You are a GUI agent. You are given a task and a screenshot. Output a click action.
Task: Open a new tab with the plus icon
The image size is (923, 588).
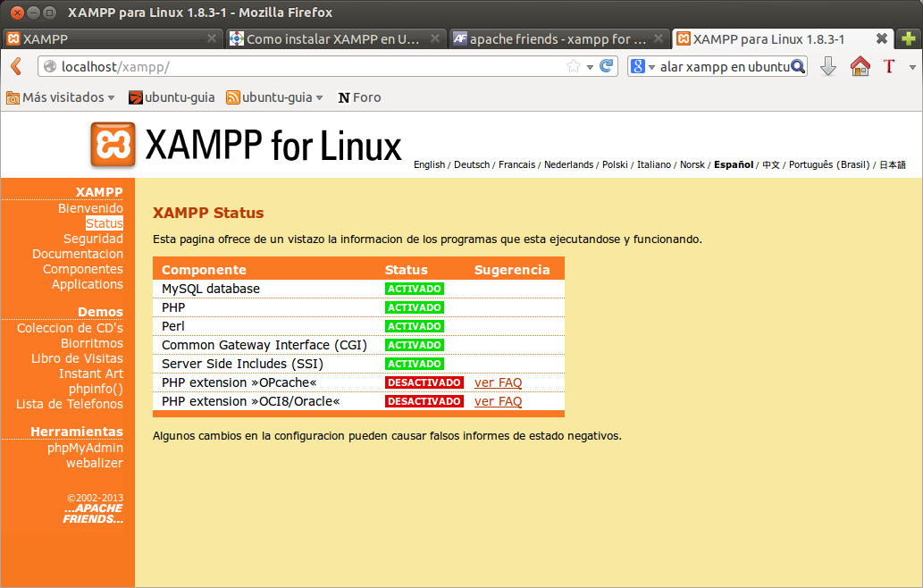pos(909,38)
